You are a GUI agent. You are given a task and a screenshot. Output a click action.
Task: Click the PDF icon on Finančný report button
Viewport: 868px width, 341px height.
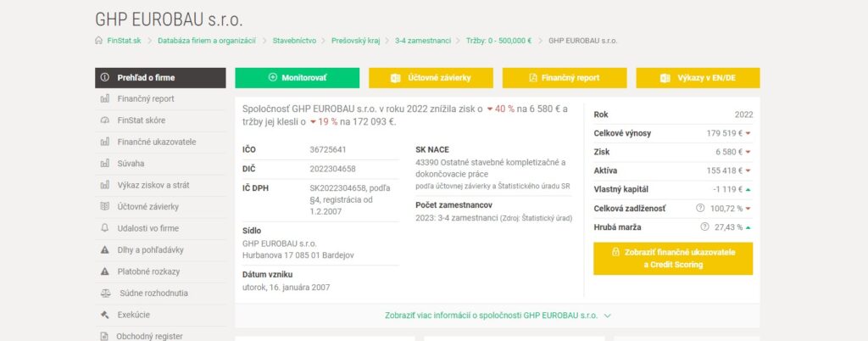pos(533,78)
